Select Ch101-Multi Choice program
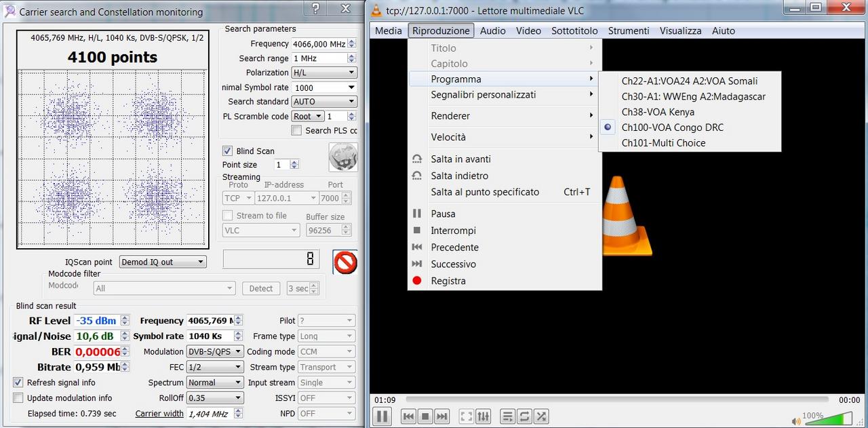The width and height of the screenshot is (868, 428). click(x=690, y=143)
